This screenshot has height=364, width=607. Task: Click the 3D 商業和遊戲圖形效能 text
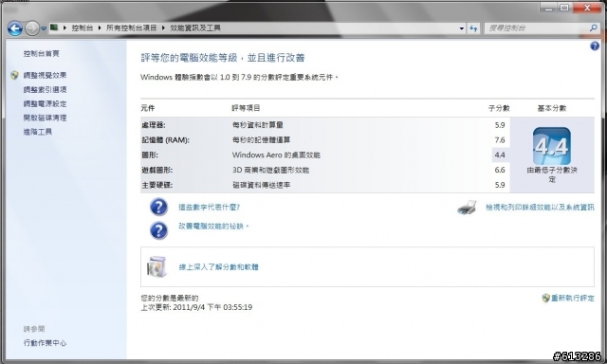click(x=270, y=170)
